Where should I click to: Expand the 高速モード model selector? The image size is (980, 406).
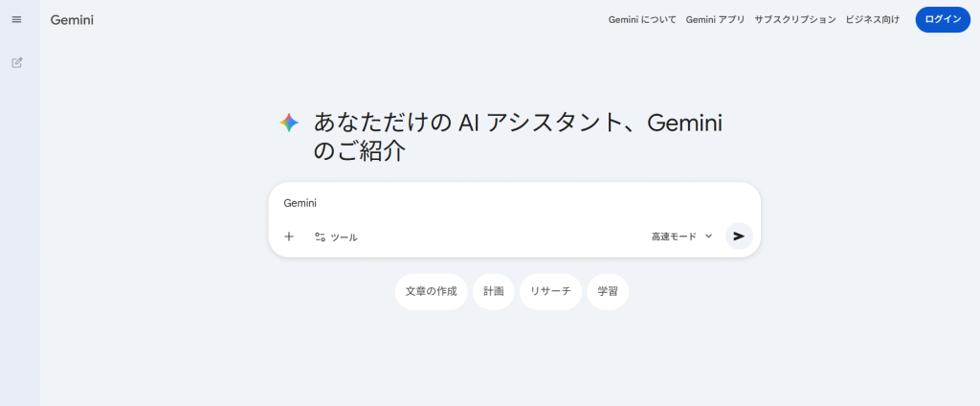tap(674, 237)
